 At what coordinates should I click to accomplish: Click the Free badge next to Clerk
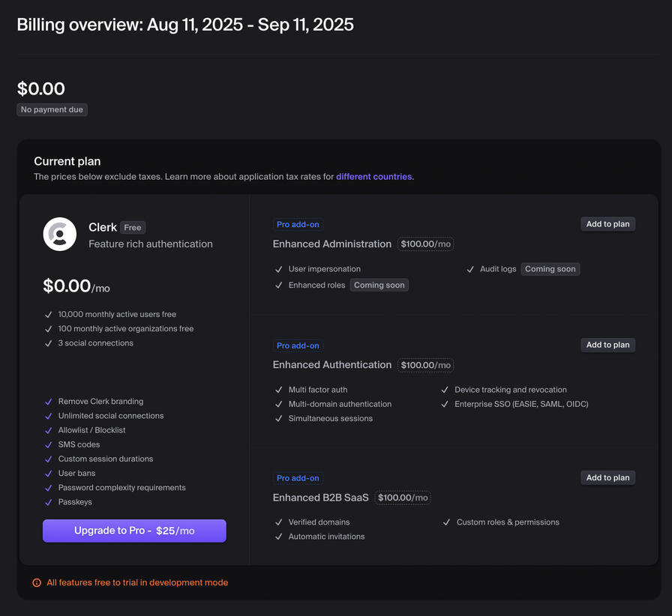point(133,228)
